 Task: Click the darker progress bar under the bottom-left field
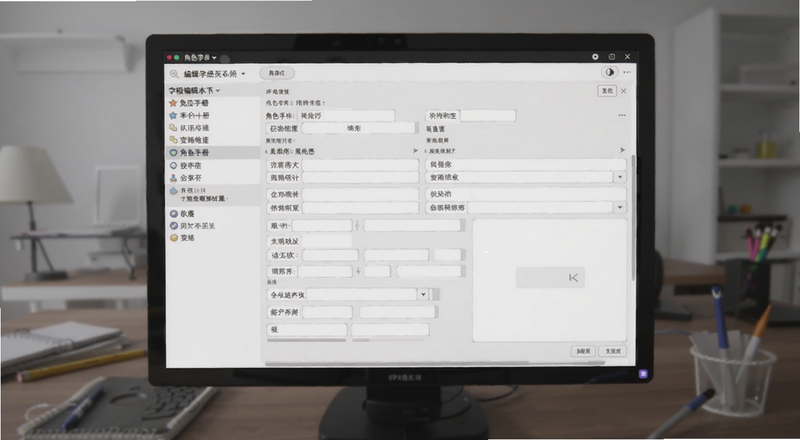pos(307,340)
